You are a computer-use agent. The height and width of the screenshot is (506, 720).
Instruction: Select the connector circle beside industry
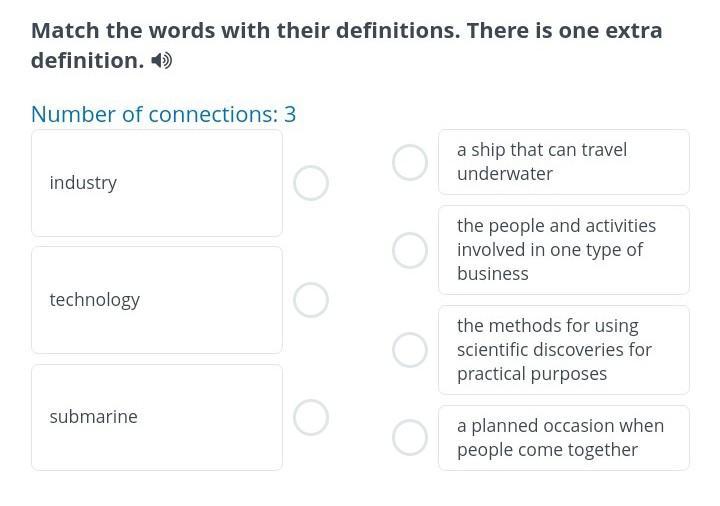(x=311, y=183)
